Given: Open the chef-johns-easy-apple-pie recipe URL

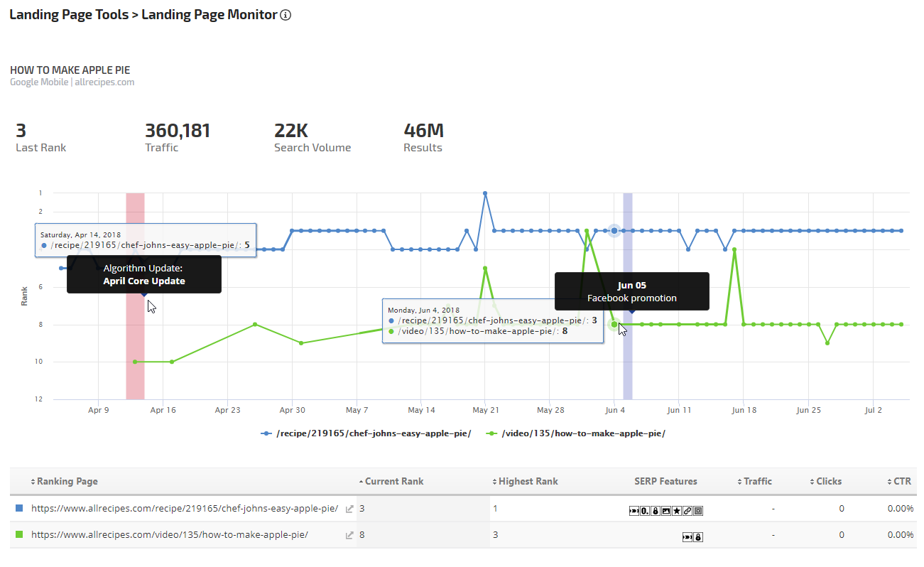Looking at the screenshot, I should (185, 509).
